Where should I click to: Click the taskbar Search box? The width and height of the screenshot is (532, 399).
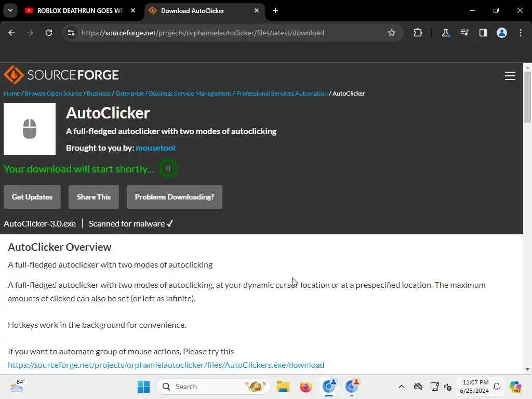tap(213, 387)
